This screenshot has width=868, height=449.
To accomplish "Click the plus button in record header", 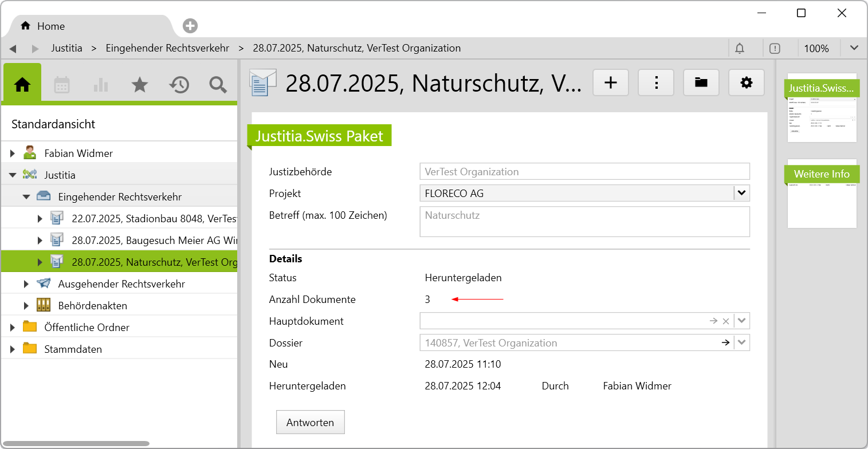I will tap(611, 82).
